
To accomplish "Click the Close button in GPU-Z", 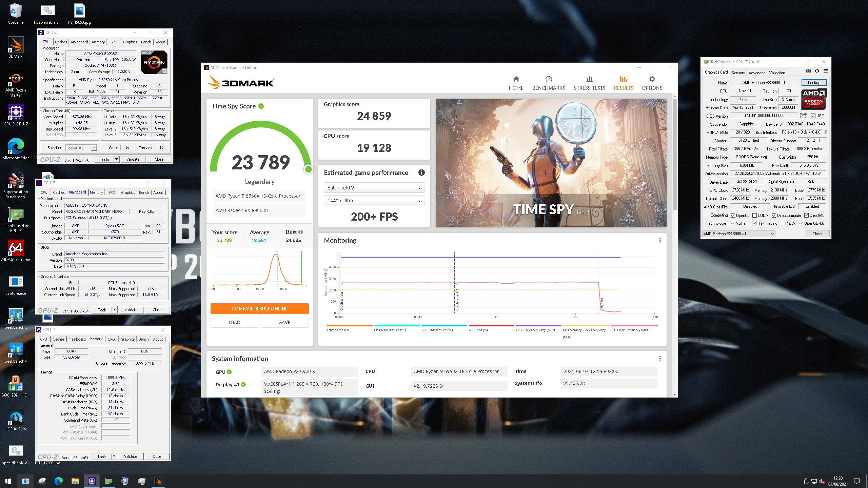I will 817,234.
